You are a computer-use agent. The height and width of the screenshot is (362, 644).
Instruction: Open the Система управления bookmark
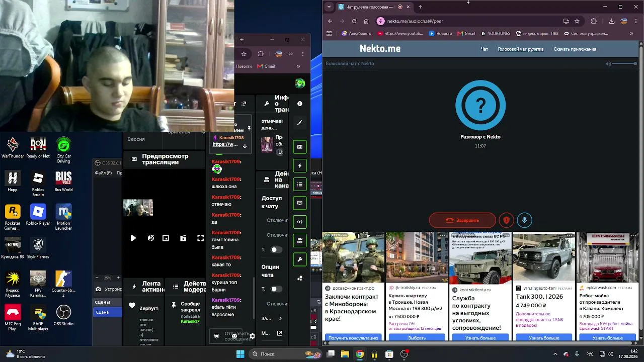[x=586, y=34]
